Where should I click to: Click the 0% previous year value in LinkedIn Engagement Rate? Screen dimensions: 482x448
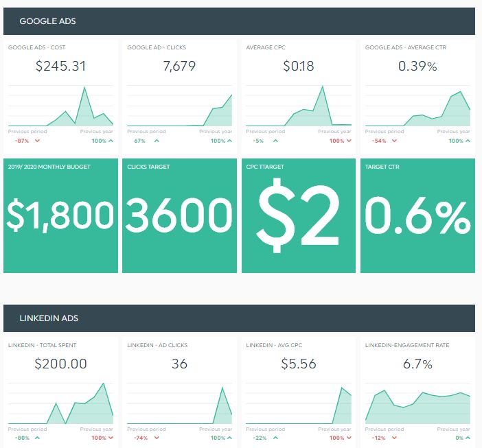tap(459, 438)
